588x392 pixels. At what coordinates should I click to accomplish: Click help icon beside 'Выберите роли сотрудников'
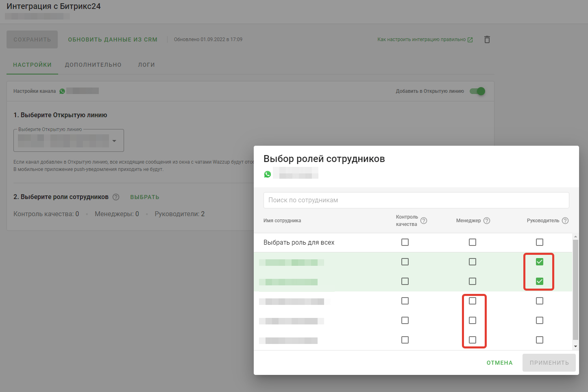pyautogui.click(x=116, y=197)
